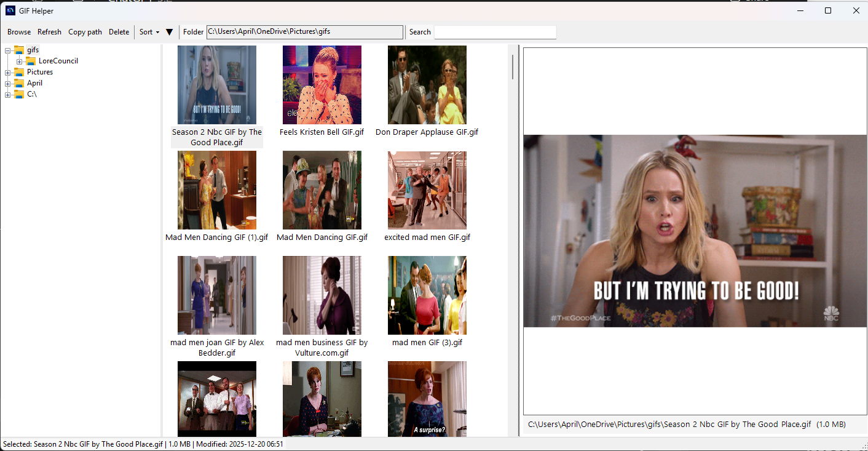
Task: Select Don Draper Applause GIF thumbnail
Action: pos(427,85)
